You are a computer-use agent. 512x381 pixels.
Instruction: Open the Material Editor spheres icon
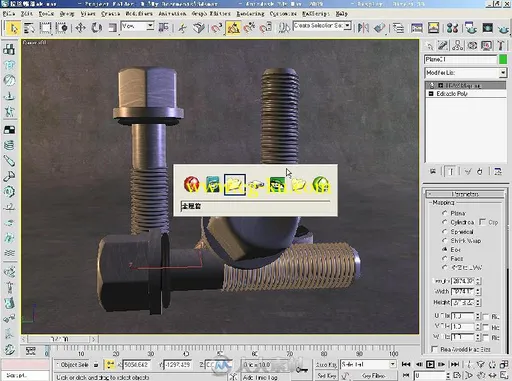click(452, 28)
